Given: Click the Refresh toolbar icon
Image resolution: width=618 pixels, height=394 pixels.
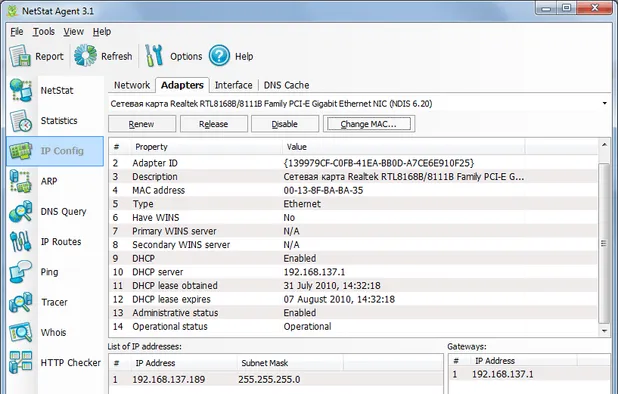Looking at the screenshot, I should pyautogui.click(x=85, y=55).
